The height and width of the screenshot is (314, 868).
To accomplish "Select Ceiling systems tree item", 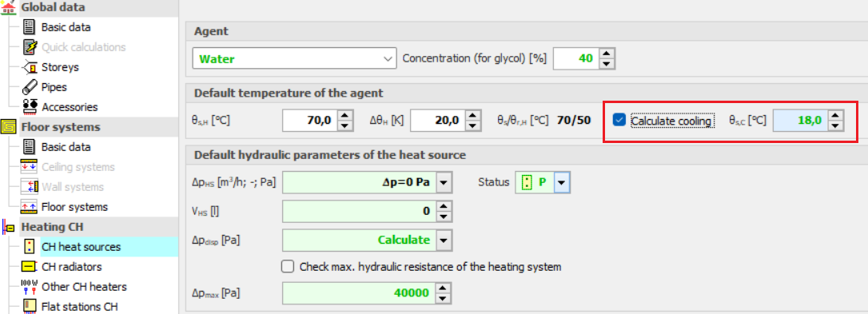I will [78, 167].
